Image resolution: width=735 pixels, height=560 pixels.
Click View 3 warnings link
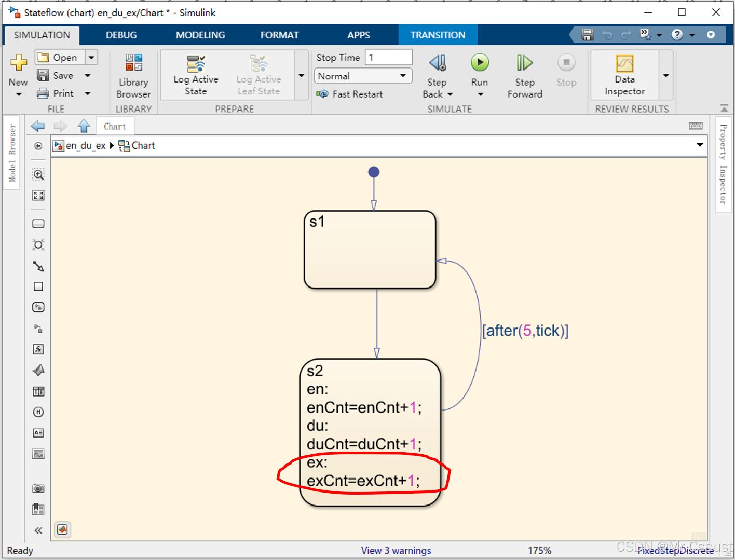(x=396, y=550)
